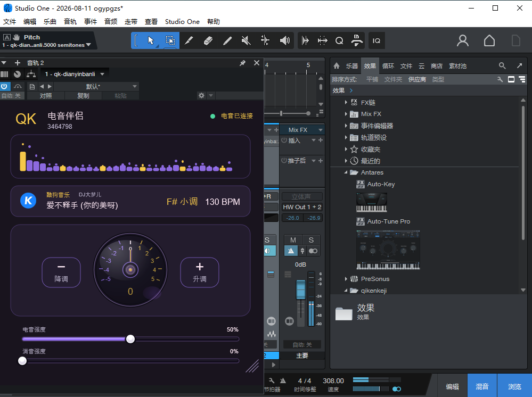532x397 pixels.
Task: Toggle the metronome icon
Action: tap(283, 381)
